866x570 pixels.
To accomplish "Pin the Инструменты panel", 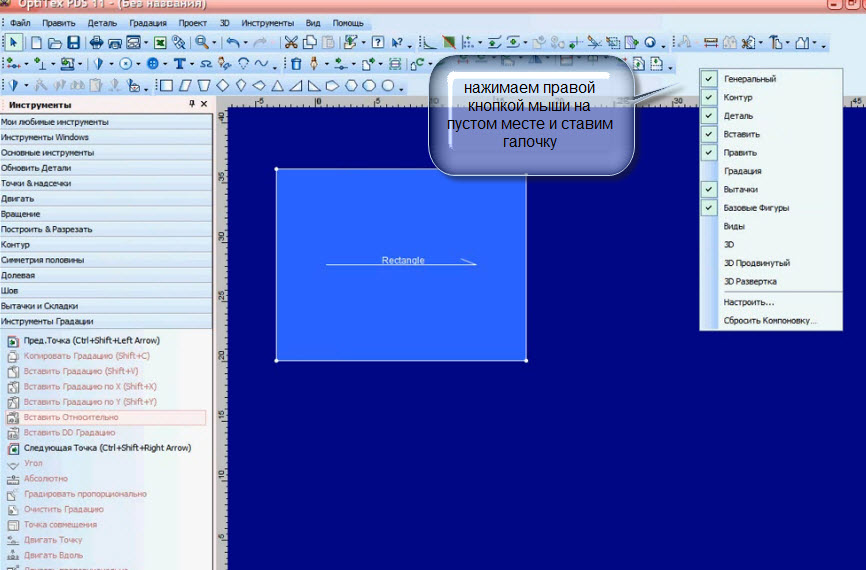I will pos(191,104).
